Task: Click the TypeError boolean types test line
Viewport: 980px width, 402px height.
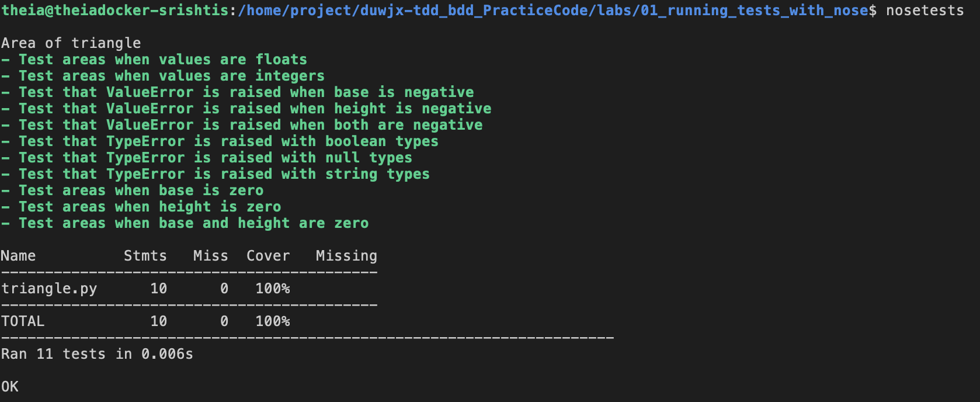Action: (x=220, y=141)
